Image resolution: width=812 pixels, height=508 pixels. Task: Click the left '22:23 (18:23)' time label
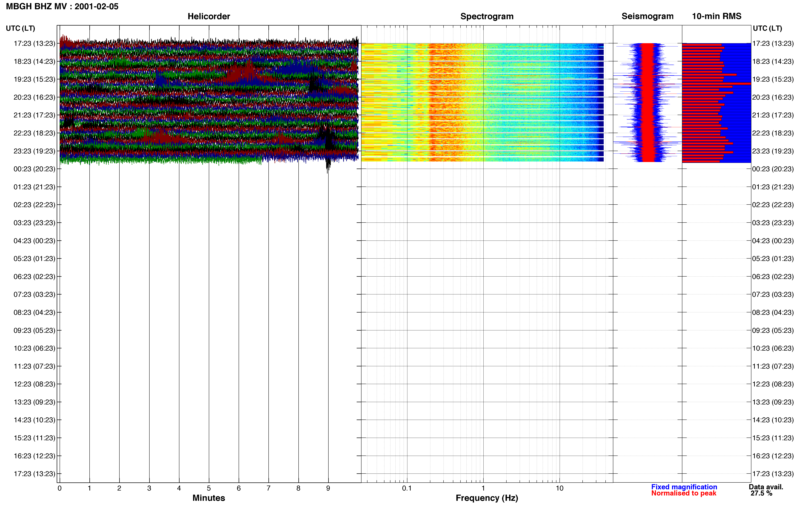coord(34,133)
